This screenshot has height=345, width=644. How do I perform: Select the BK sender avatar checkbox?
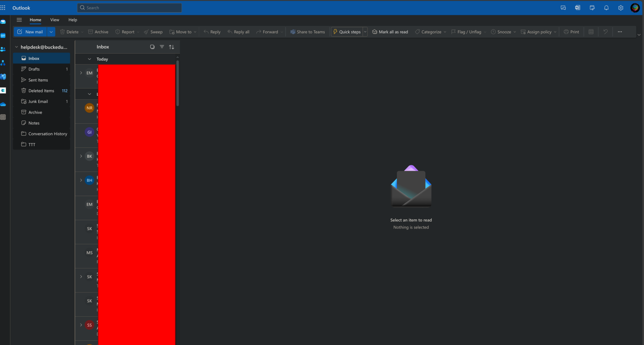coord(89,156)
